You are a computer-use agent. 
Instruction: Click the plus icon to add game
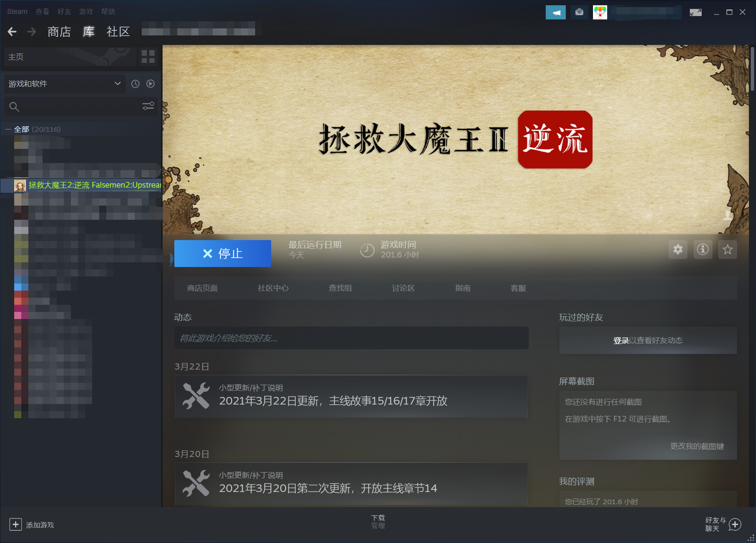(16, 525)
